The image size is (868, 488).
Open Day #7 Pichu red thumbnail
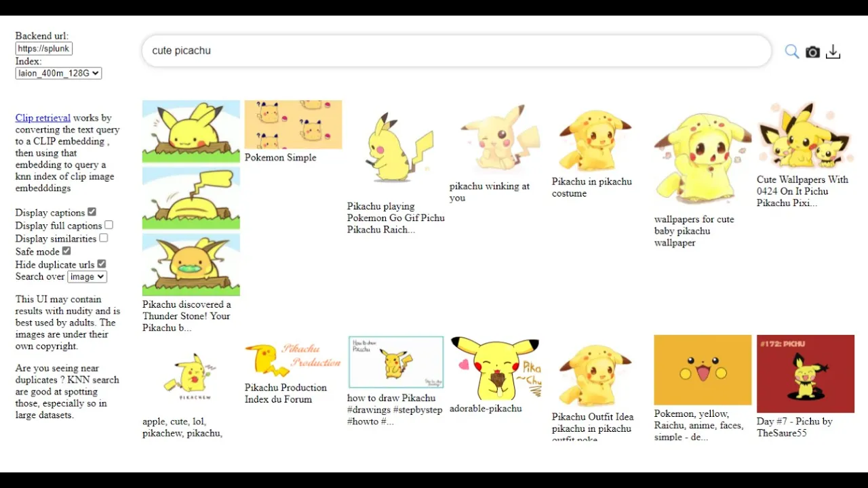(806, 373)
